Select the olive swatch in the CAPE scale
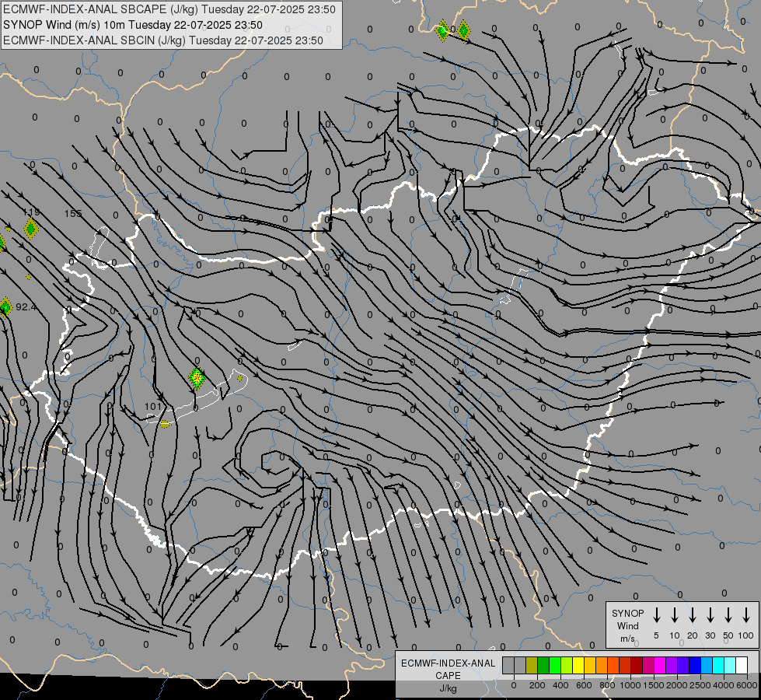 (532, 665)
